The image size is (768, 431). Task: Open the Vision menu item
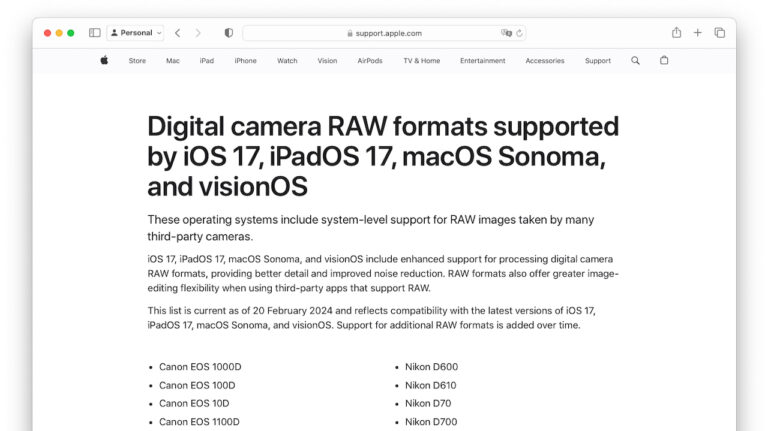[327, 61]
